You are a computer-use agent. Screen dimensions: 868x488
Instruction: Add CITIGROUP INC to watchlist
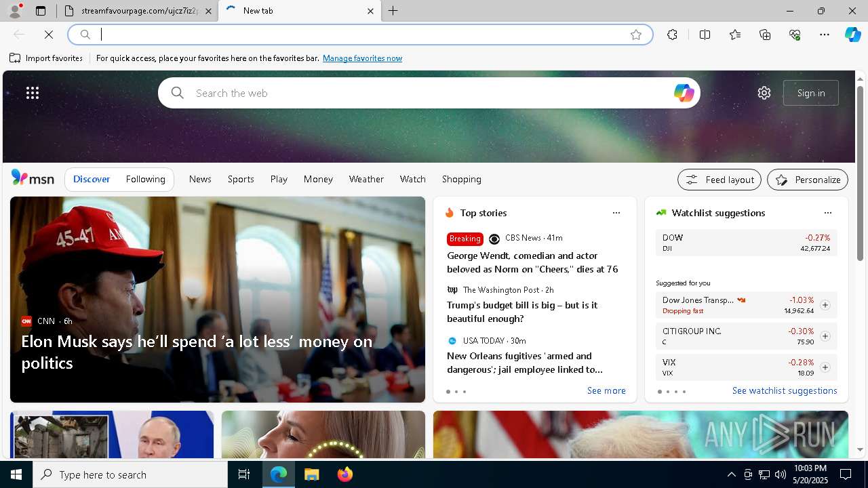(x=825, y=336)
